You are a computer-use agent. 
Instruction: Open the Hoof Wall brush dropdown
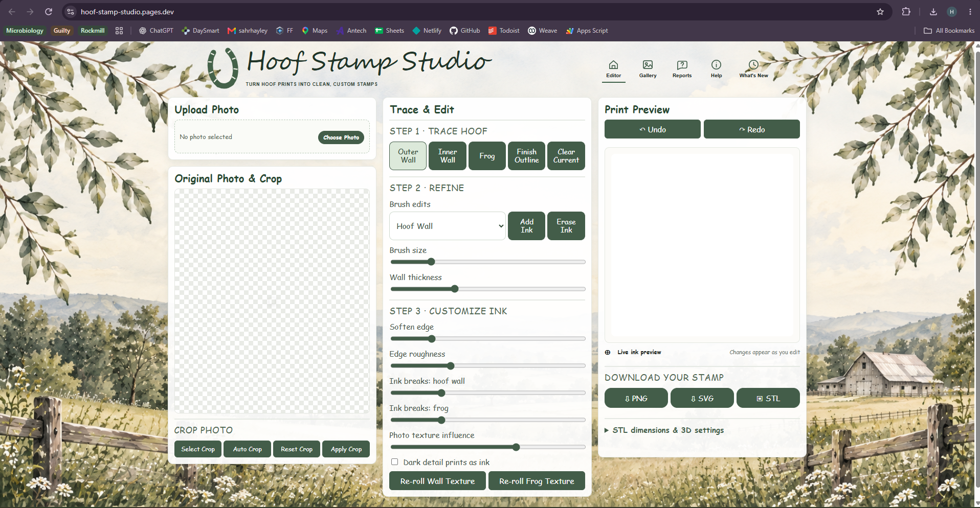(448, 226)
